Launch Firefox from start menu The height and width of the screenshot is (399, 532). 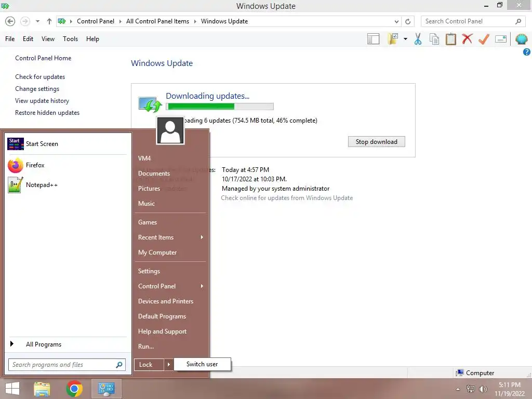(67, 165)
